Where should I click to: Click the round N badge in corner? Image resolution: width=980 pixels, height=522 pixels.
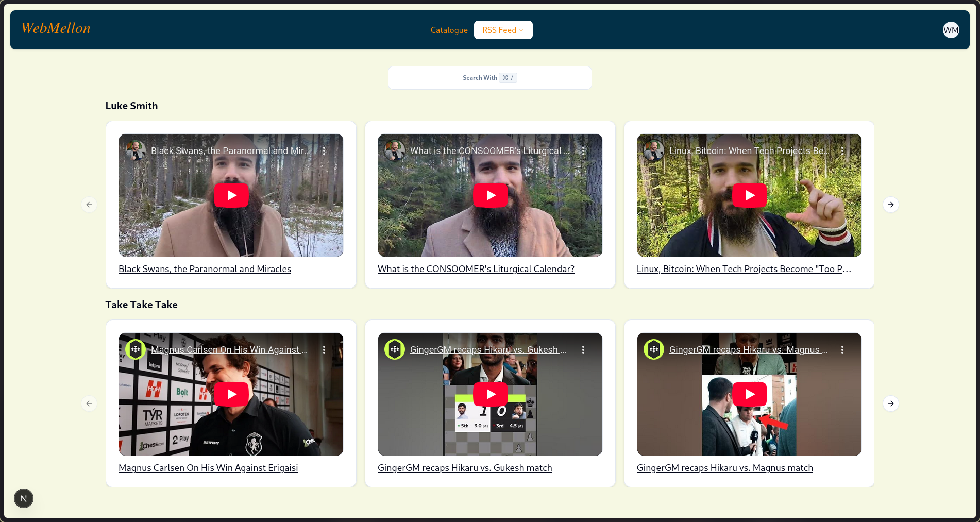pos(24,498)
